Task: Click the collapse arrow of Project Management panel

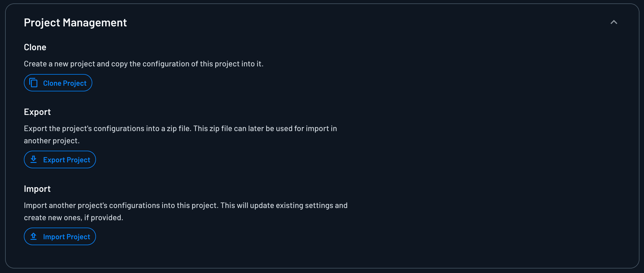Action: [614, 22]
